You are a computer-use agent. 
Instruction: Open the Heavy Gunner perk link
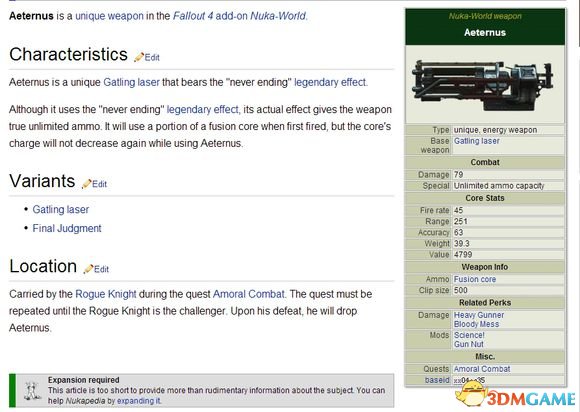point(479,315)
